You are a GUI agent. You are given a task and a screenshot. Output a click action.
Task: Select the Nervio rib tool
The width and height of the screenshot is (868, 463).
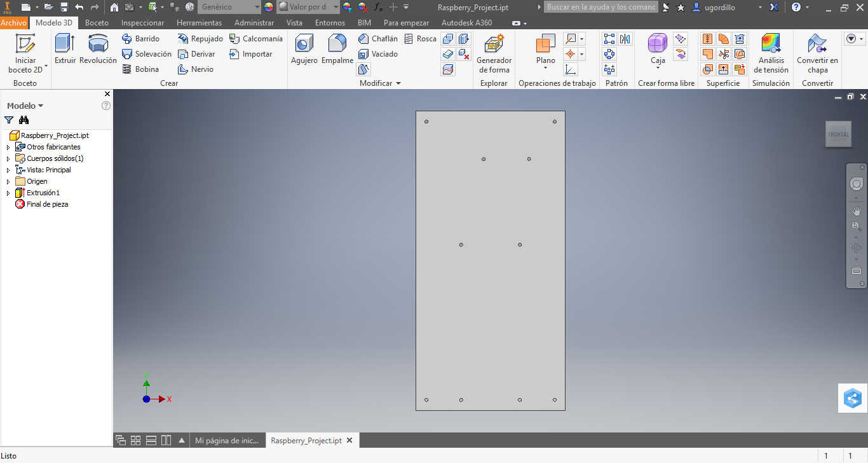(x=196, y=69)
